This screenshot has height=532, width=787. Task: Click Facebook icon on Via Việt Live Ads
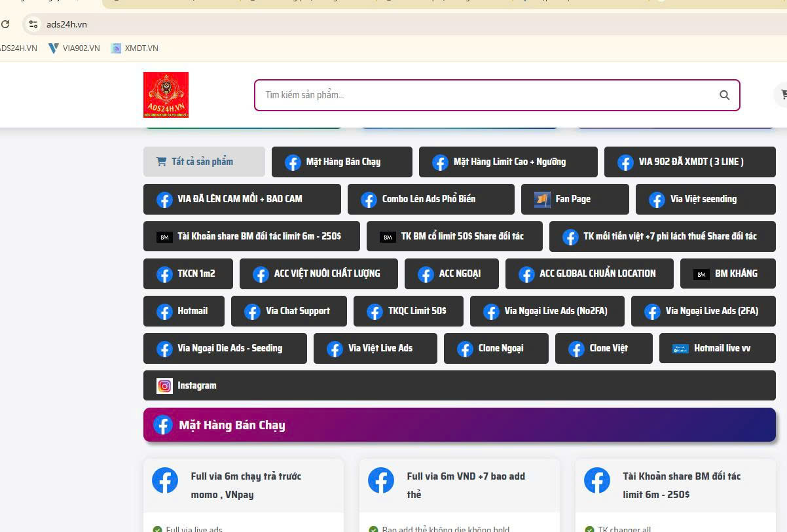pos(335,349)
